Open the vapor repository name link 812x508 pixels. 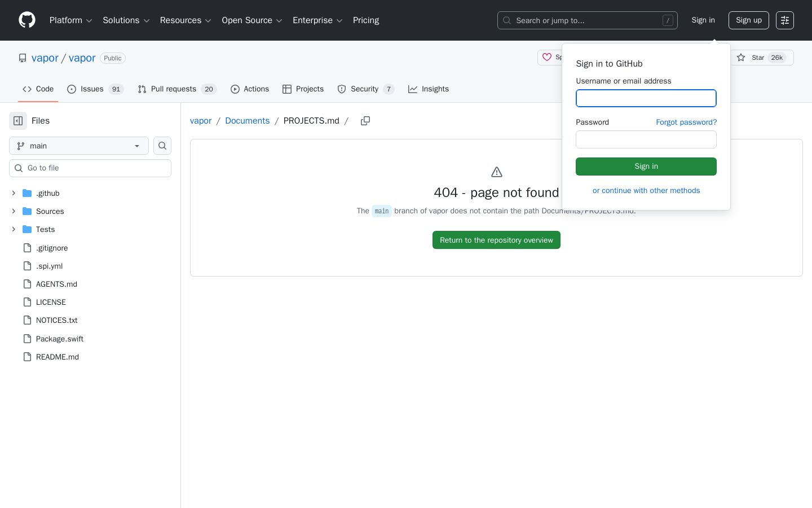tap(82, 58)
